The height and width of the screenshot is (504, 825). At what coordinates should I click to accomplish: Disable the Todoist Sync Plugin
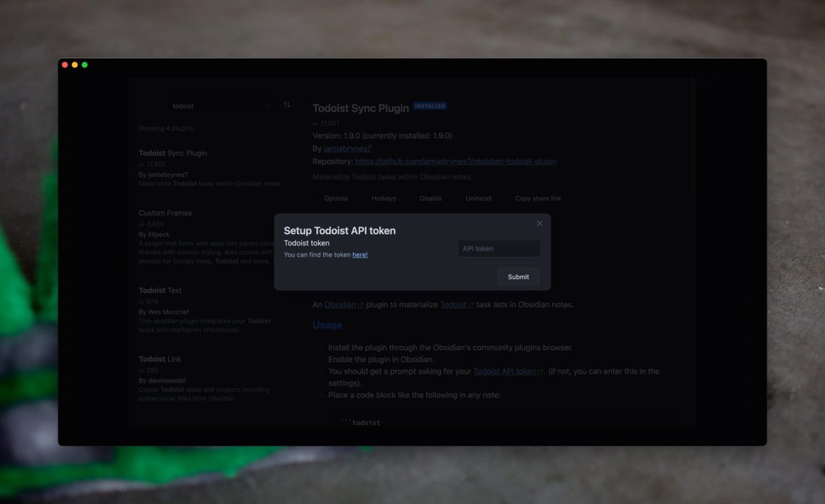[x=431, y=198]
